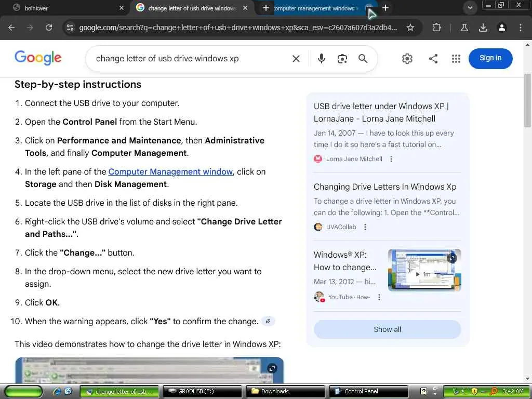532x399 pixels.
Task: Click the address bar URL
Action: [237, 28]
